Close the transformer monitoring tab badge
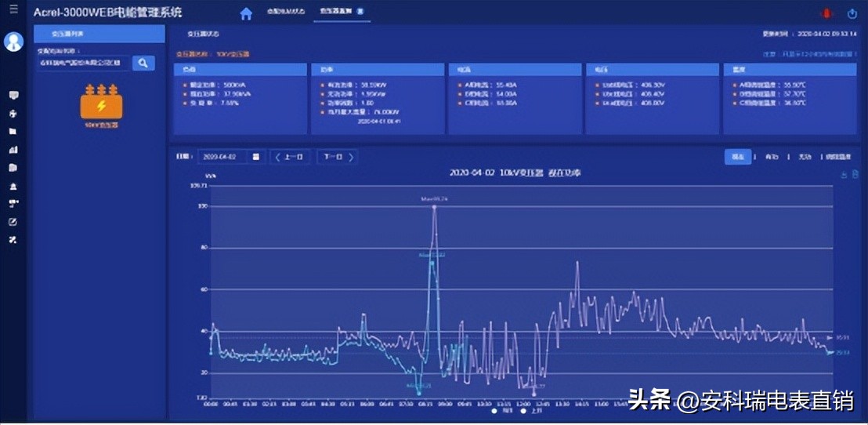The image size is (868, 425). pyautogui.click(x=360, y=11)
